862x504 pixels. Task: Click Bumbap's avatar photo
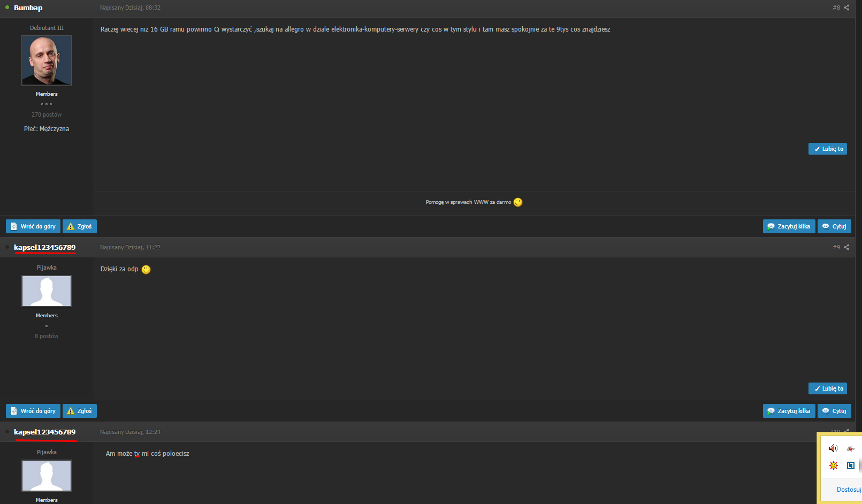click(x=47, y=60)
